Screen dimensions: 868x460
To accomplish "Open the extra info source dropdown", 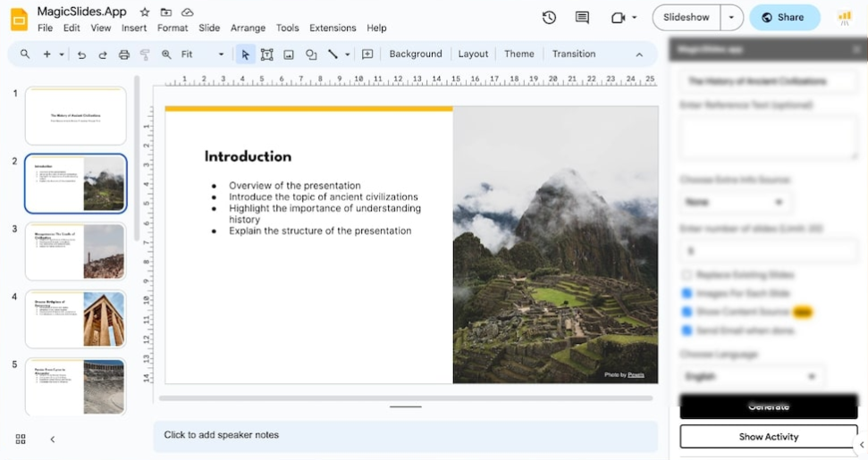I will point(735,203).
